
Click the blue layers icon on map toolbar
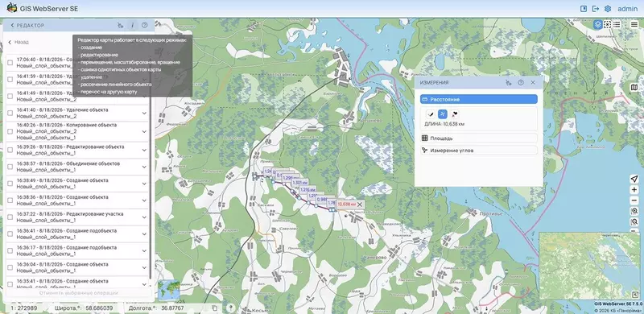pos(598,24)
